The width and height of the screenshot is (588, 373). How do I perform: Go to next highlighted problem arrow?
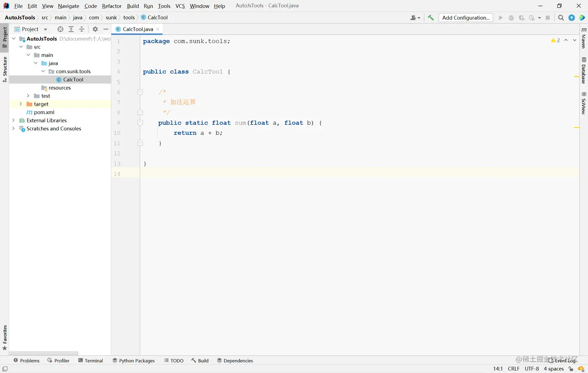(574, 40)
